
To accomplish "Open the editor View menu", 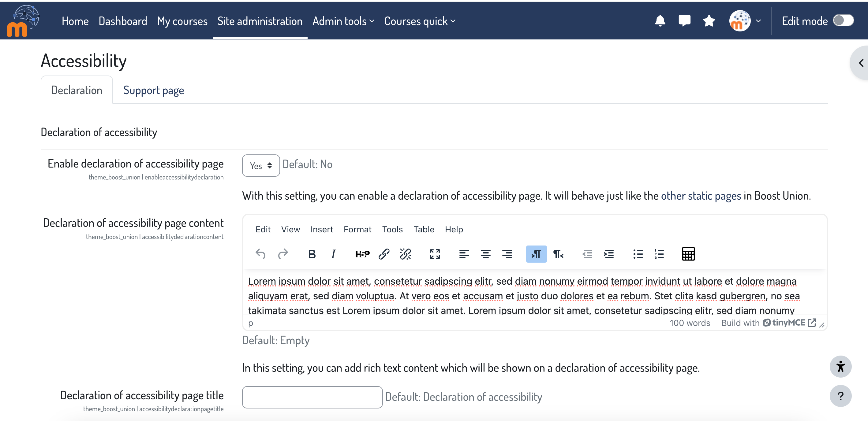I will tap(290, 229).
